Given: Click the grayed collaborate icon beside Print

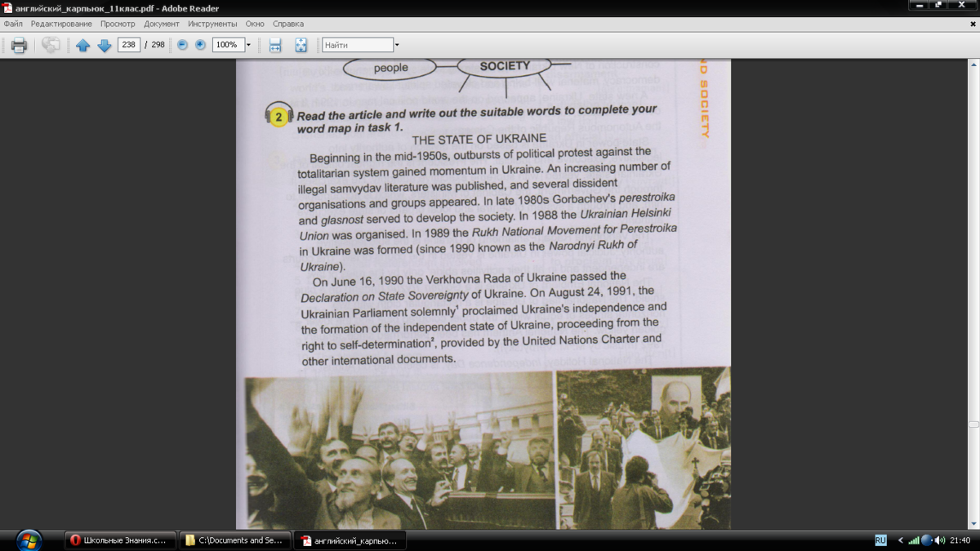Looking at the screenshot, I should pyautogui.click(x=50, y=45).
